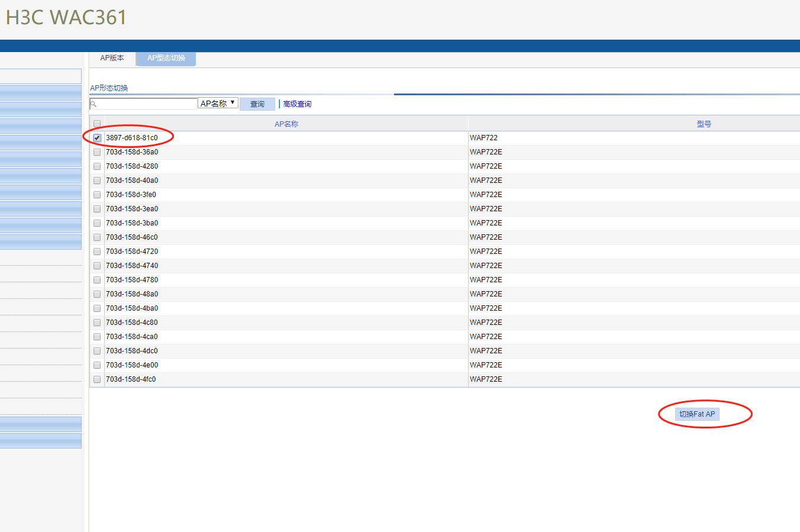Focus the AP search input field
The width and height of the screenshot is (800, 532).
tap(143, 104)
